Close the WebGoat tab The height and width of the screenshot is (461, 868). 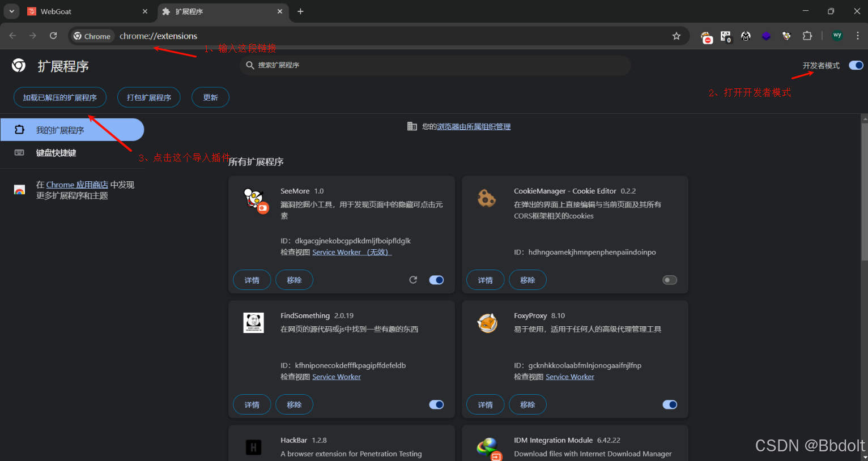click(x=145, y=11)
